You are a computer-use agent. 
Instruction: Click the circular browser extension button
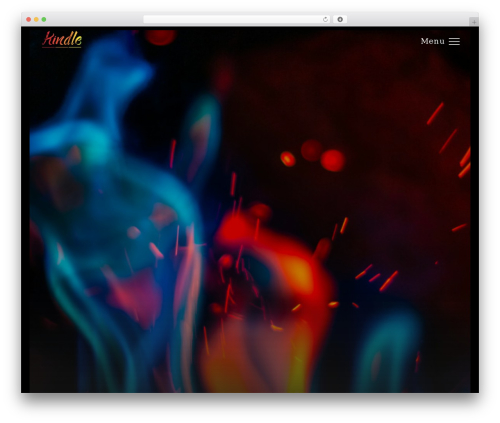pyautogui.click(x=340, y=20)
